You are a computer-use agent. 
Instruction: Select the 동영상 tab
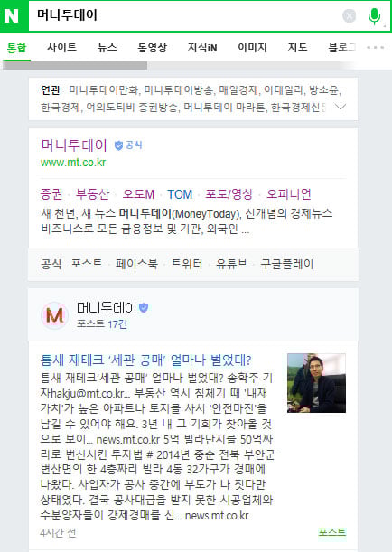(x=152, y=48)
